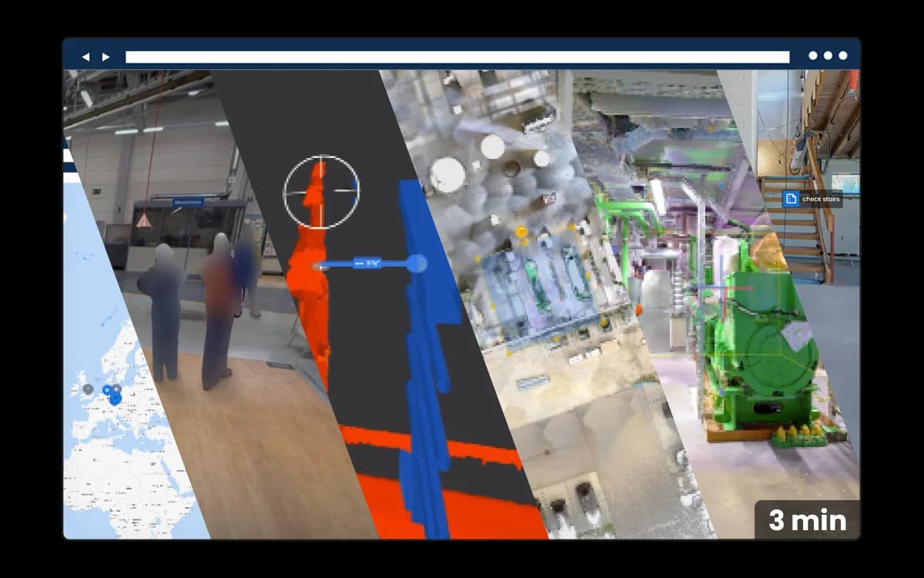This screenshot has height=578, width=924.
Task: Open the document icon beside "check stairs"
Action: pyautogui.click(x=790, y=200)
